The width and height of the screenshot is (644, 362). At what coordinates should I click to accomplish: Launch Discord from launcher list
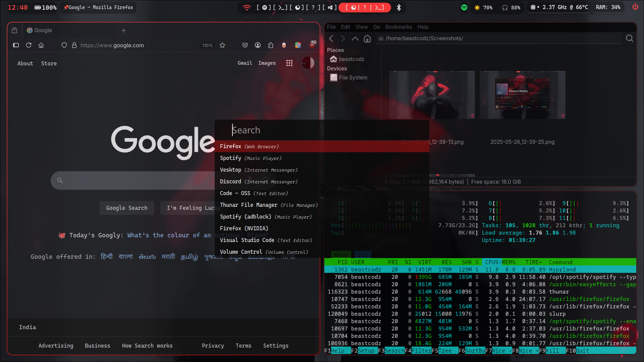click(322, 182)
